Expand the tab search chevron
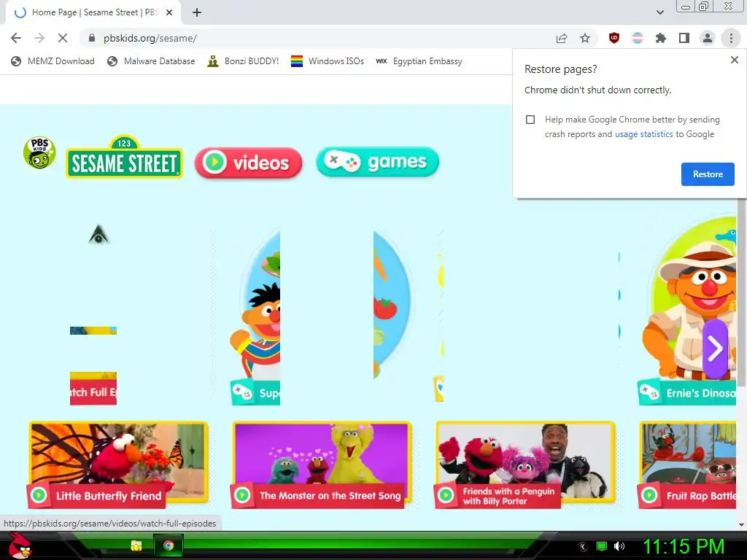Image resolution: width=747 pixels, height=560 pixels. tap(659, 12)
